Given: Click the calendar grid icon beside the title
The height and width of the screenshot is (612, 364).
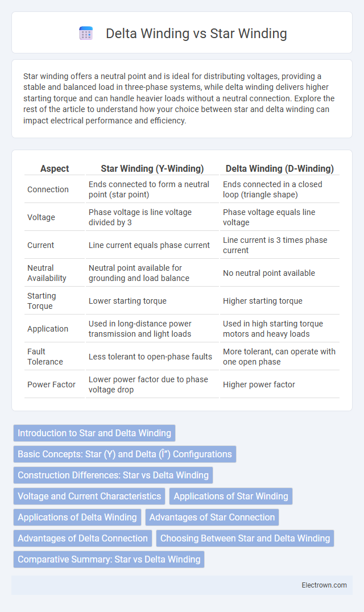Looking at the screenshot, I should click(x=86, y=34).
